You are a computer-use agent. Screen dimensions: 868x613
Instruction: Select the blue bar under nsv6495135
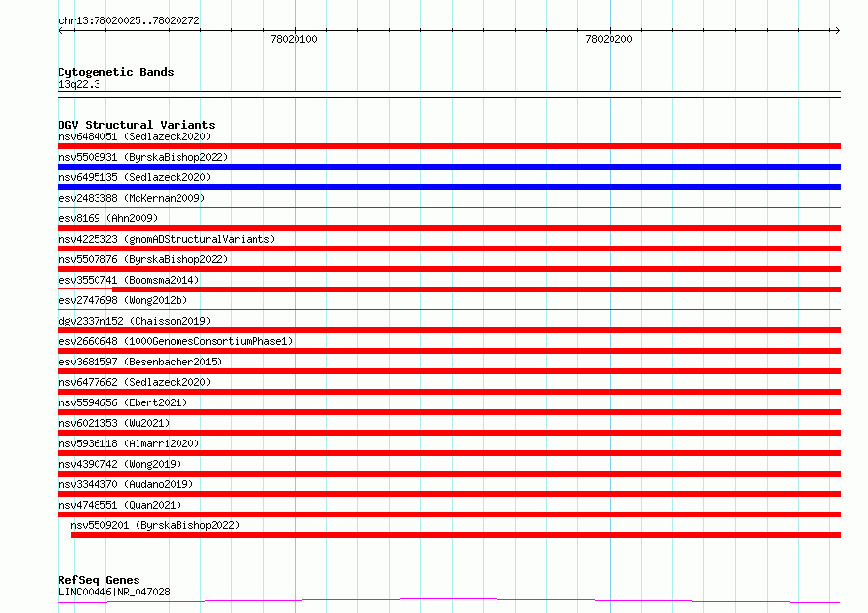pyautogui.click(x=449, y=187)
